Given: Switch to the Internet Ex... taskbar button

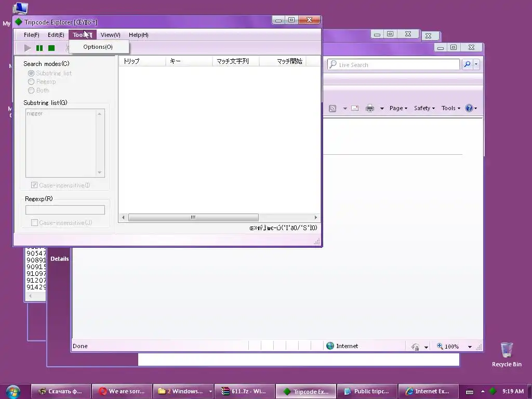Looking at the screenshot, I should (428, 391).
